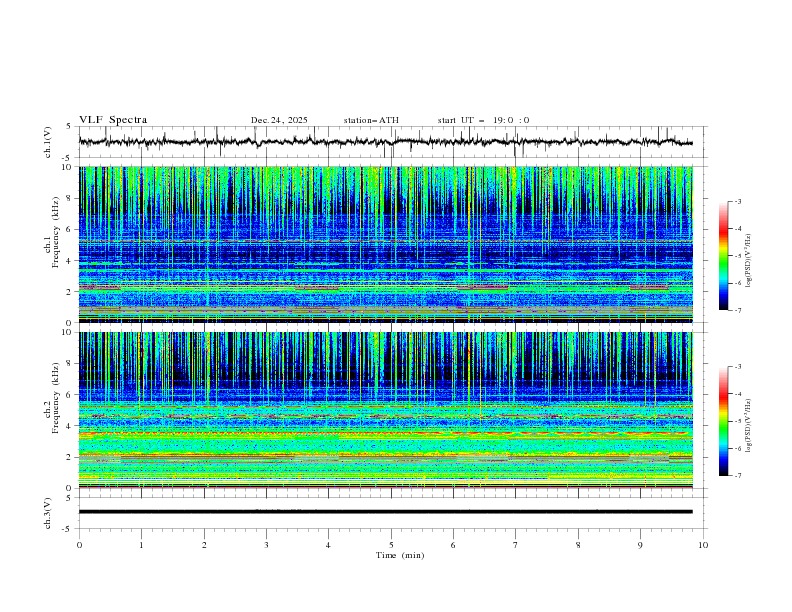Click the "-7" tick on ch.1 color bar
The image size is (792, 612).
click(x=737, y=310)
